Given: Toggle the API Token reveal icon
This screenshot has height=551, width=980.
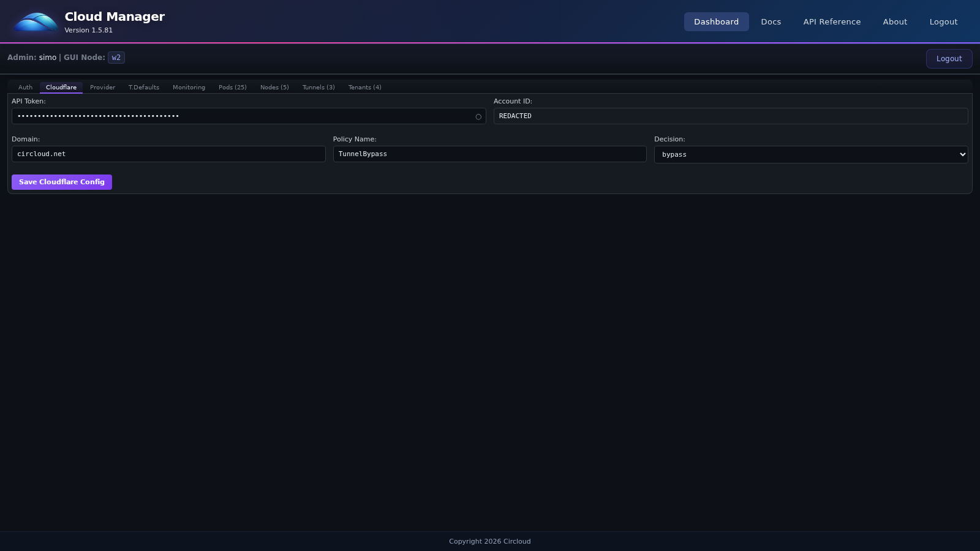Looking at the screenshot, I should tap(478, 116).
